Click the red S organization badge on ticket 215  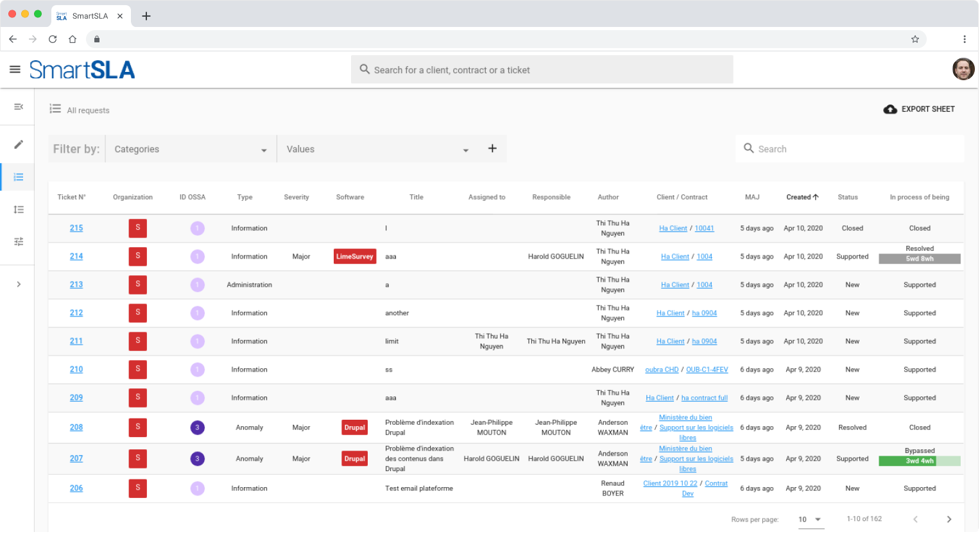(x=137, y=228)
